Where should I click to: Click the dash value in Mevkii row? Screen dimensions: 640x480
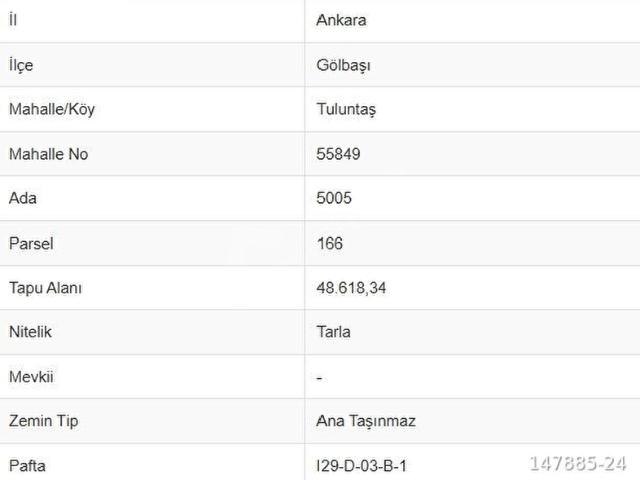point(320,378)
